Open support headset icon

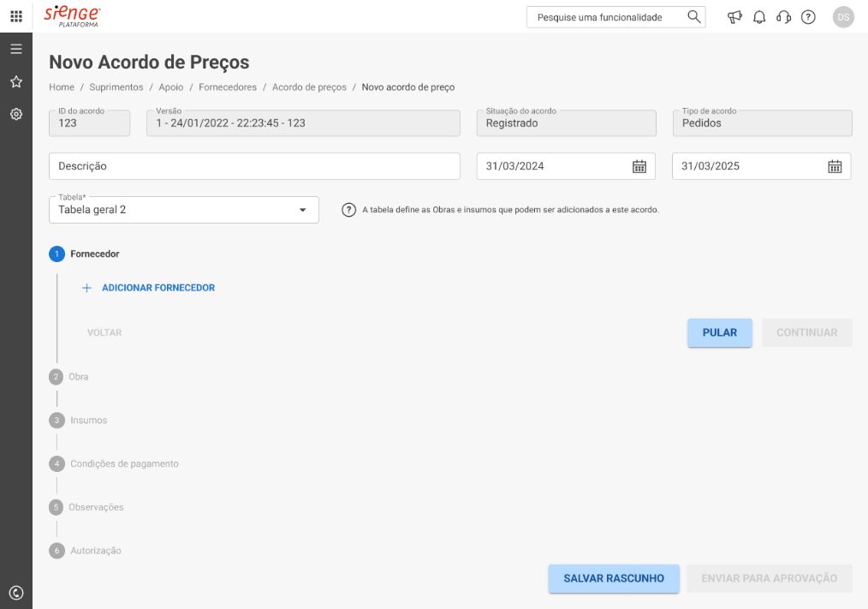point(784,17)
